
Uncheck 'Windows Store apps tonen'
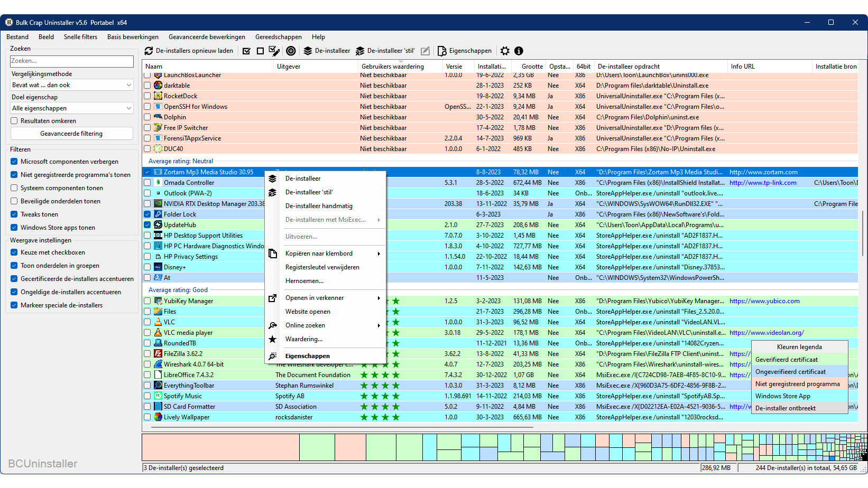tap(14, 228)
